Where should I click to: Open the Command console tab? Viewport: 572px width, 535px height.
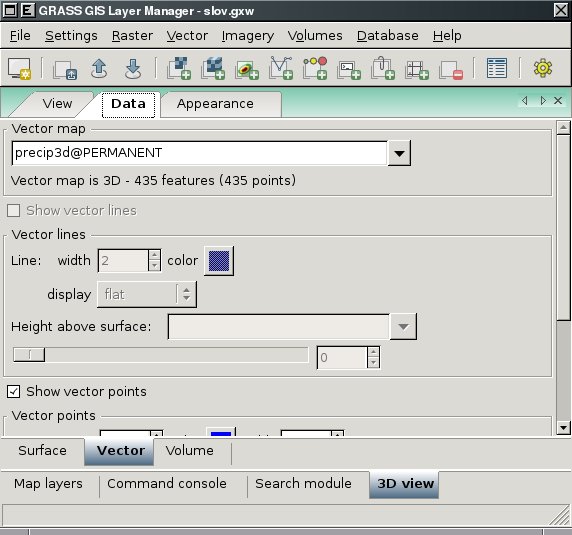click(x=167, y=484)
